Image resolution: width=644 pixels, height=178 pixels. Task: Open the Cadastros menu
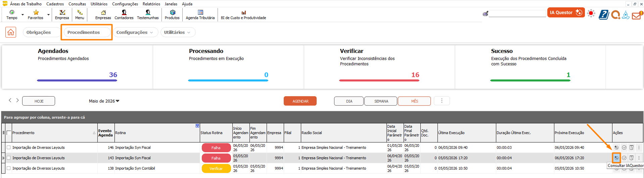coord(55,4)
